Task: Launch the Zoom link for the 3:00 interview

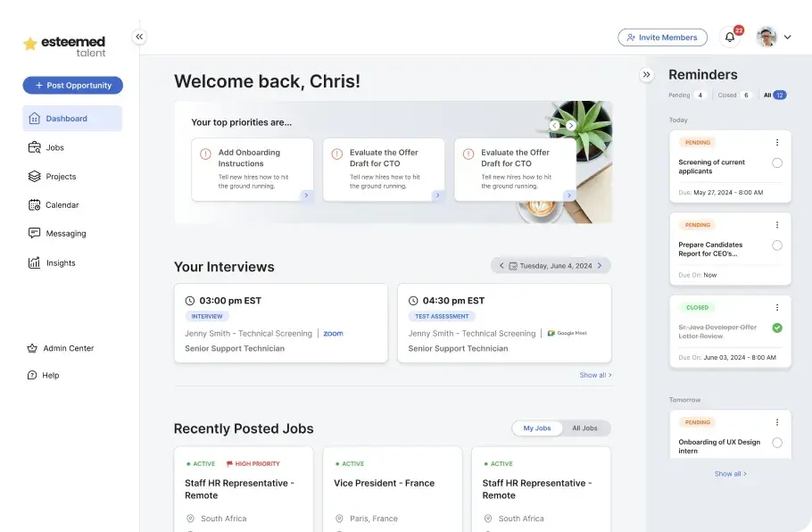Action: (333, 332)
